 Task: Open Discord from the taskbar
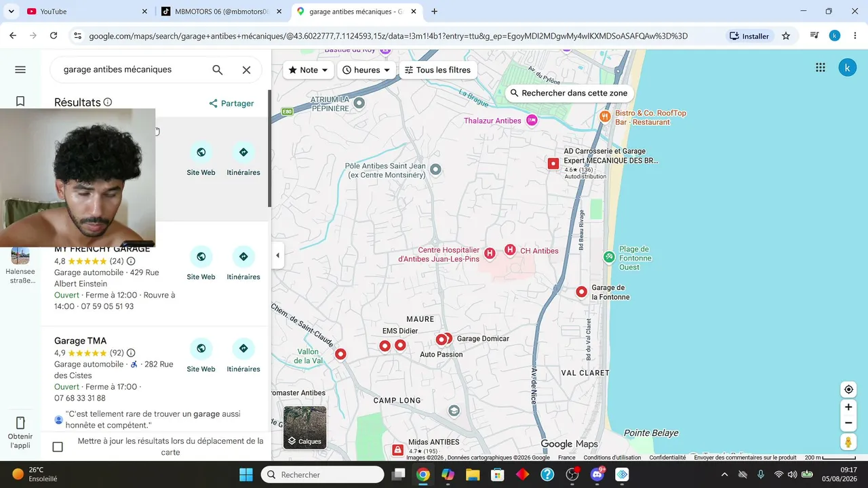(597, 474)
